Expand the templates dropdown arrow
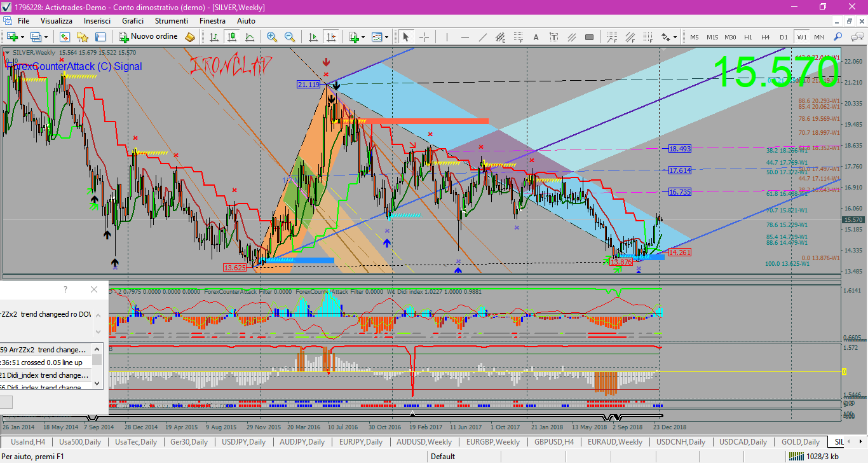The image size is (868, 463). click(x=387, y=37)
